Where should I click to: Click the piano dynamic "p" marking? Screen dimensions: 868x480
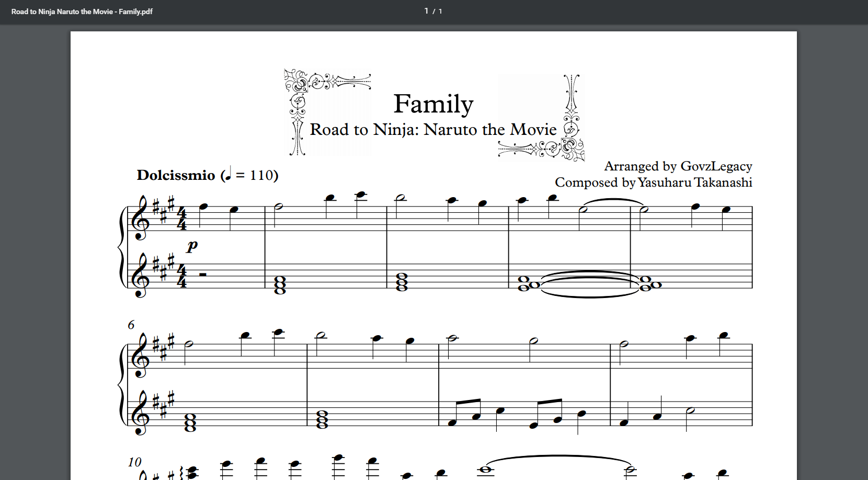(x=192, y=245)
